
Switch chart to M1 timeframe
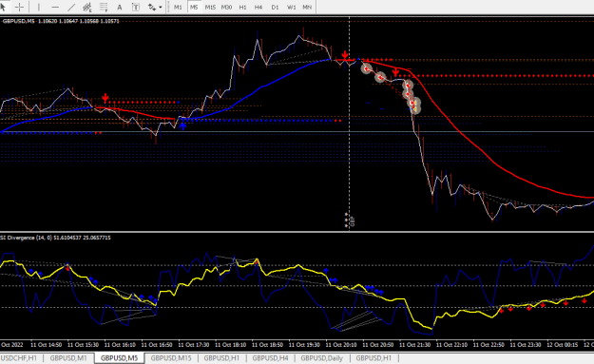pyautogui.click(x=178, y=7)
